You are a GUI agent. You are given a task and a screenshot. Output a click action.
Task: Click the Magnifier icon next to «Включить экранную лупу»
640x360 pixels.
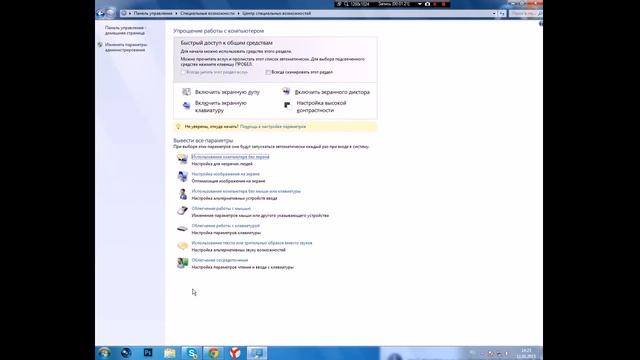[186, 92]
